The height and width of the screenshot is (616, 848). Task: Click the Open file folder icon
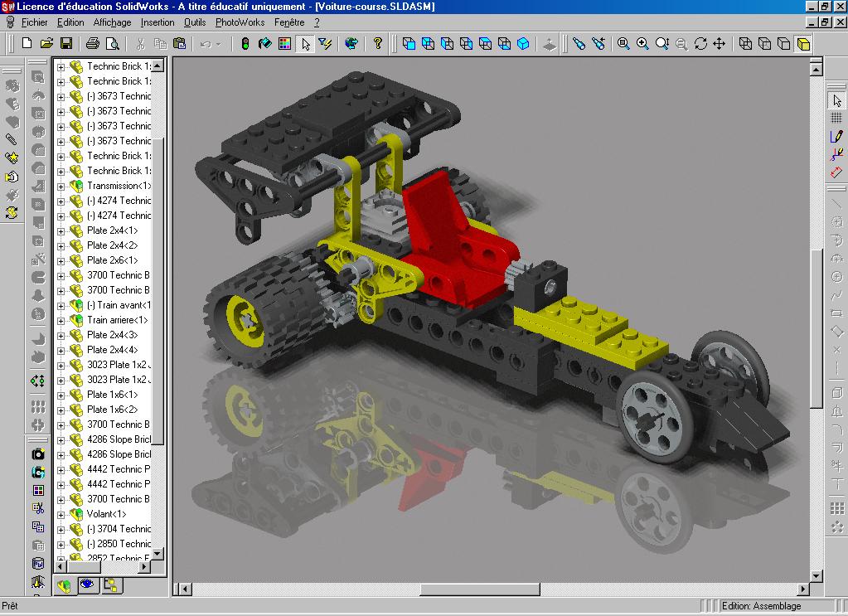tap(46, 44)
